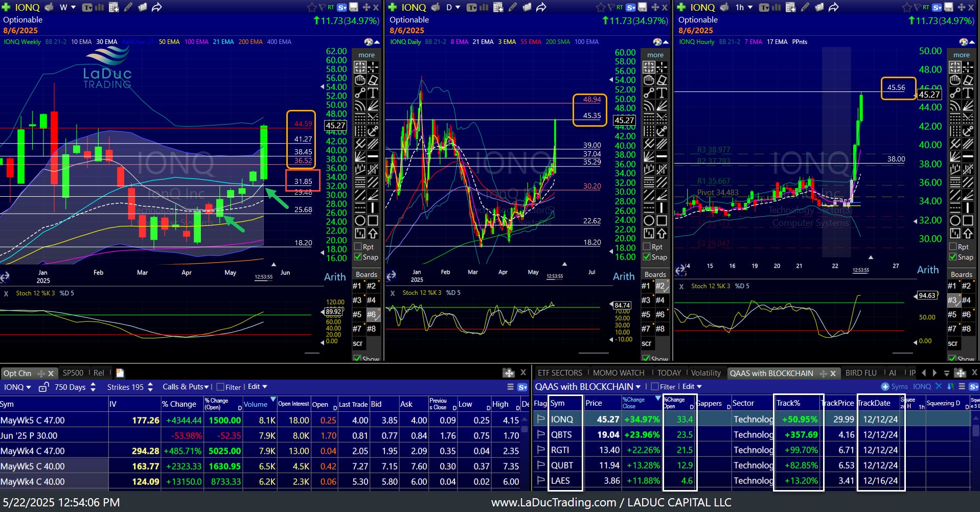This screenshot has height=512, width=980.
Task: Select board #3 on weekly chart
Action: tap(358, 300)
